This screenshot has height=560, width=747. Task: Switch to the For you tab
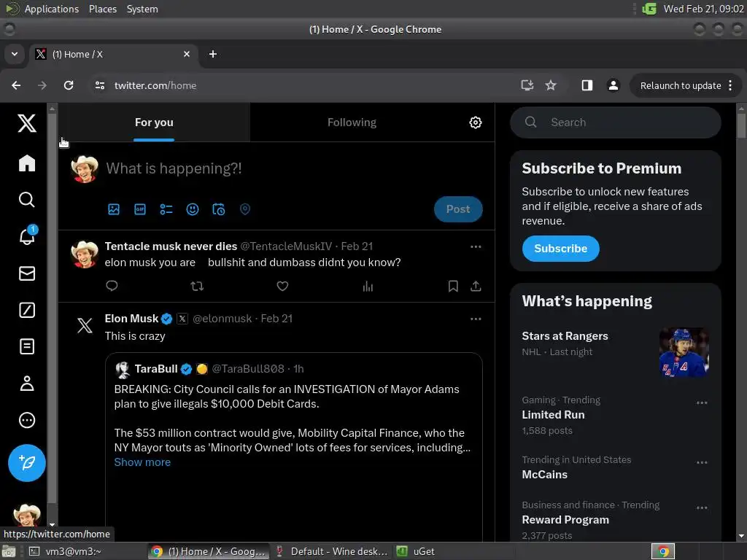pos(154,122)
